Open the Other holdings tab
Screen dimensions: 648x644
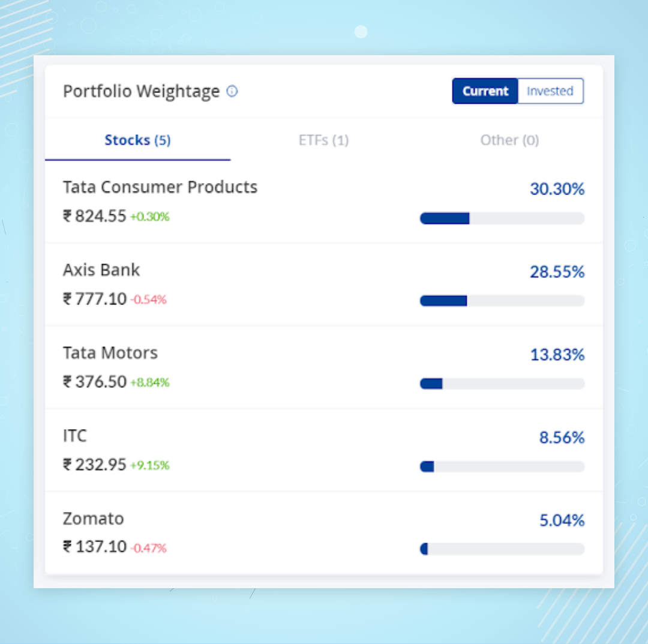(509, 140)
